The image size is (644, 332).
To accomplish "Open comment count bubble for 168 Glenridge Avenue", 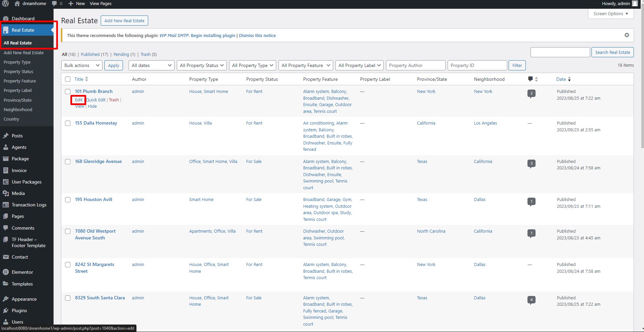I will point(532,164).
